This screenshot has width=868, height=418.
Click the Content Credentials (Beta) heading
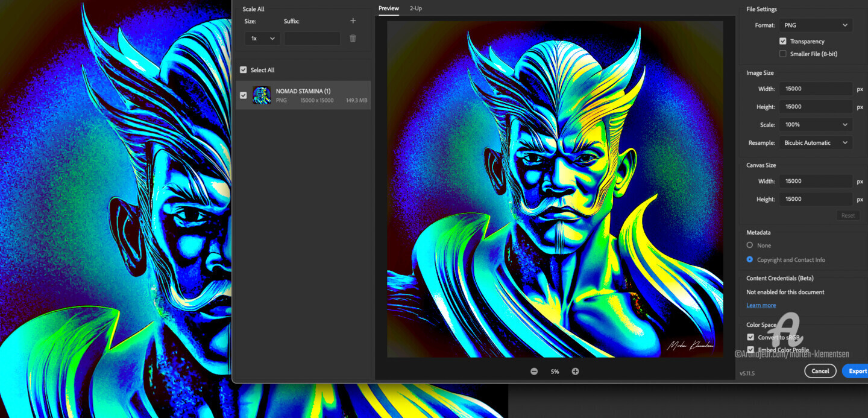pyautogui.click(x=780, y=278)
